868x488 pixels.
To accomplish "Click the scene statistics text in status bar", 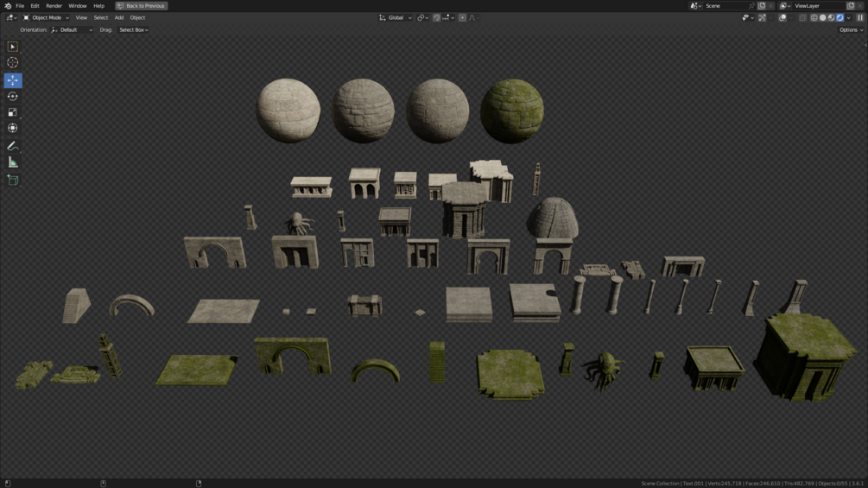I will 751,484.
